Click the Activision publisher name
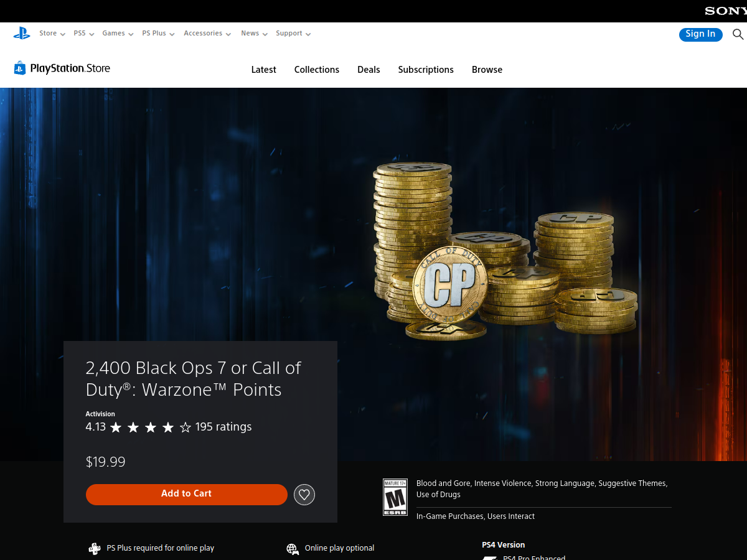The width and height of the screenshot is (747, 560). [100, 414]
